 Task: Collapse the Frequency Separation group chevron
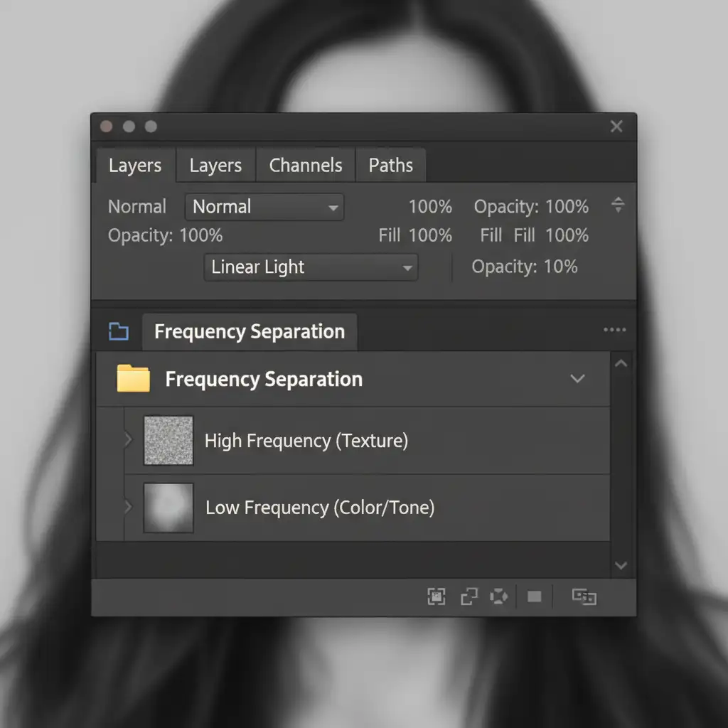(577, 379)
